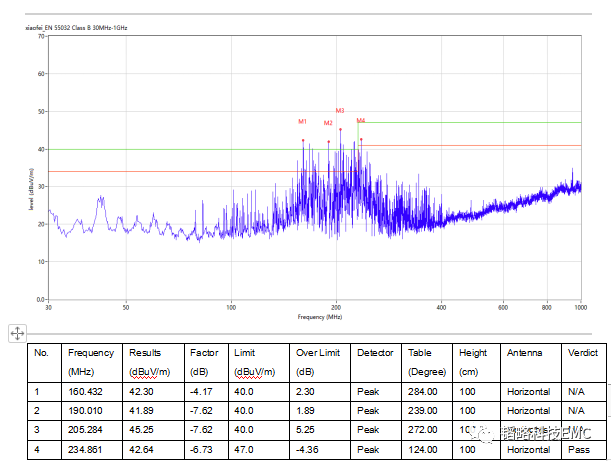Click the M4 marker label

(361, 120)
